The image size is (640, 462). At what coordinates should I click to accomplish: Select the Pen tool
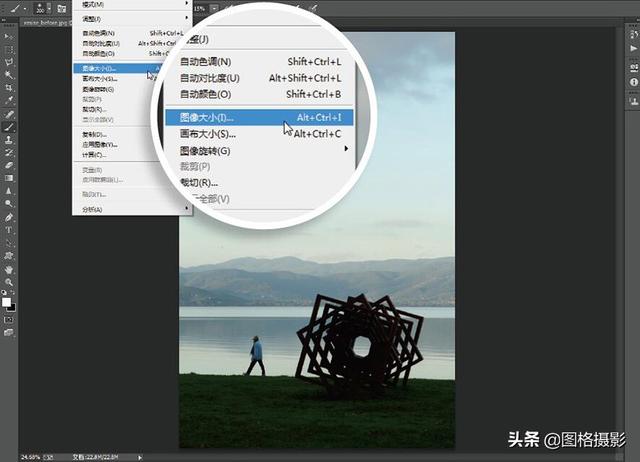tap(9, 217)
